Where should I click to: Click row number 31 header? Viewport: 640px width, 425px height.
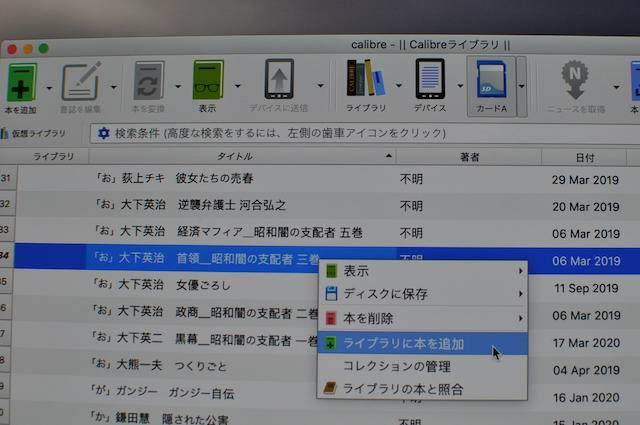(x=6, y=178)
